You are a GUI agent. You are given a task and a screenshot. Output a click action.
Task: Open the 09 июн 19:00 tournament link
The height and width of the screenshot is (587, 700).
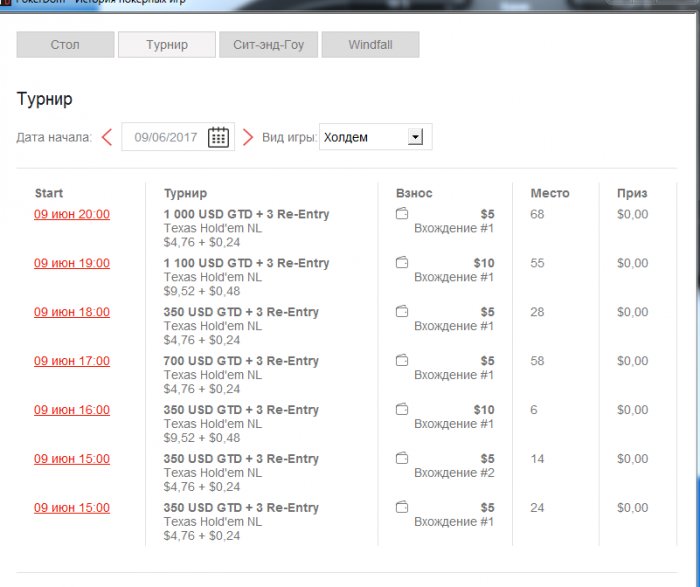tap(72, 263)
